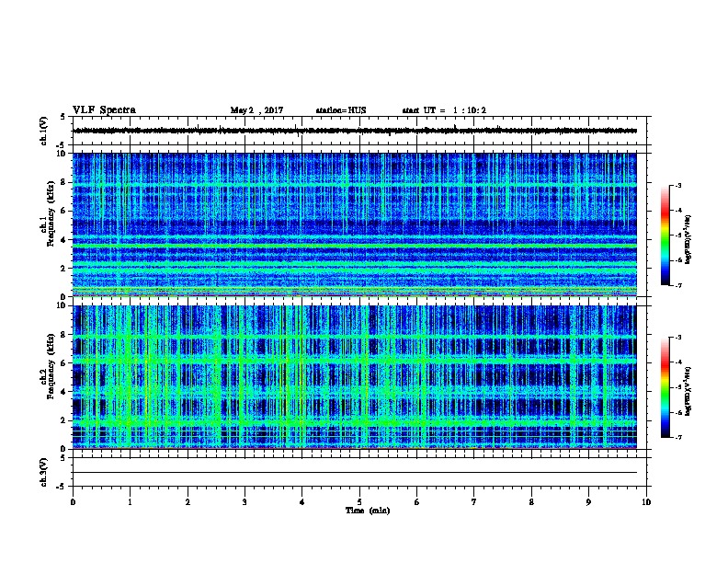Click the ch.2 spectrogram color scale bar
Image resolution: width=728 pixels, height=563 pixels.
[x=665, y=387]
